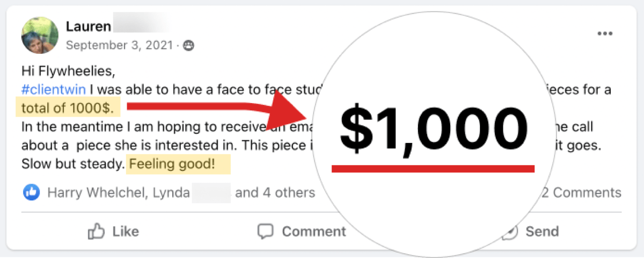Click the highlighted "Feeling good!" text
Image resolution: width=644 pixels, height=258 pixels.
point(178,164)
